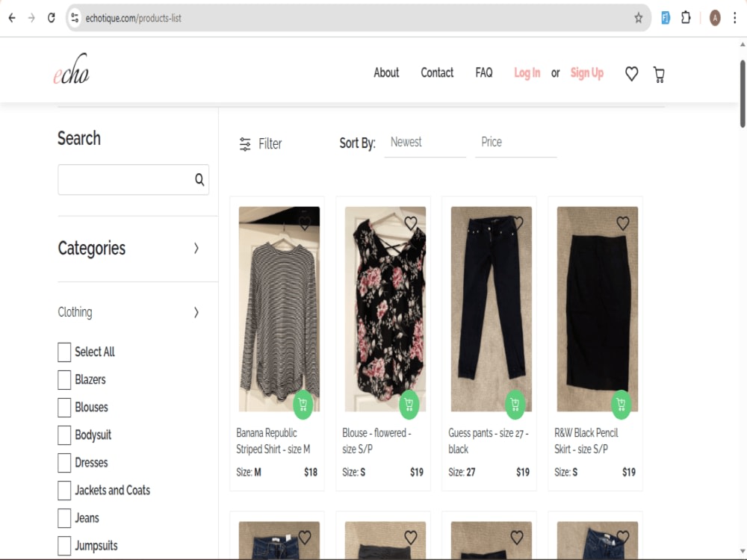
Task: Open the Extensions puzzle icon
Action: coord(686,18)
